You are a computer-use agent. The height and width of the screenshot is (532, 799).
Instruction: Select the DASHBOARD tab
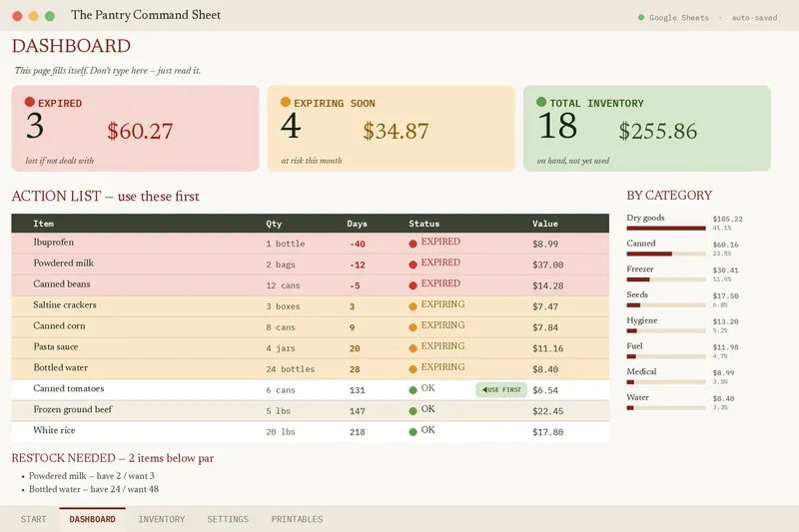coord(92,519)
